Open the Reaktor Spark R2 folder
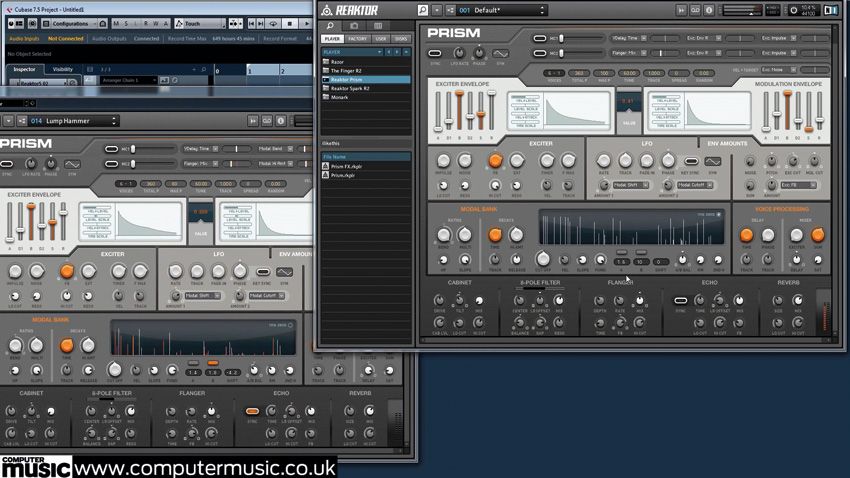 (366, 88)
